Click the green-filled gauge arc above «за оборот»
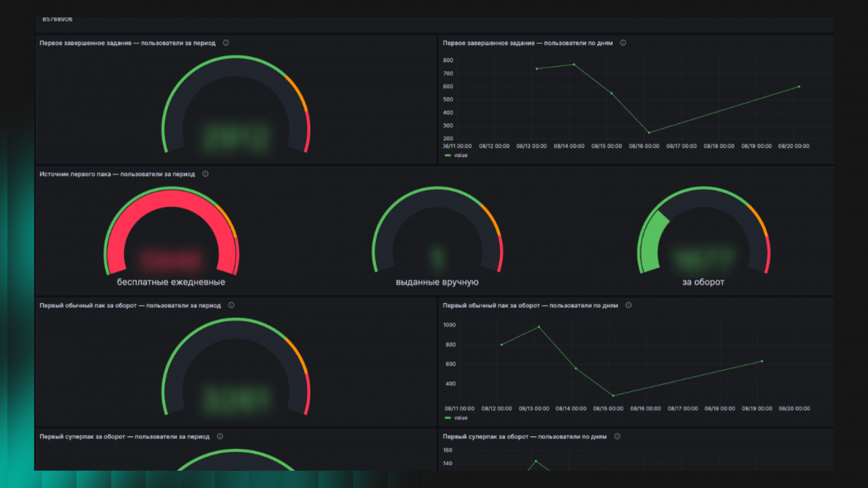The image size is (868, 488). point(653,240)
